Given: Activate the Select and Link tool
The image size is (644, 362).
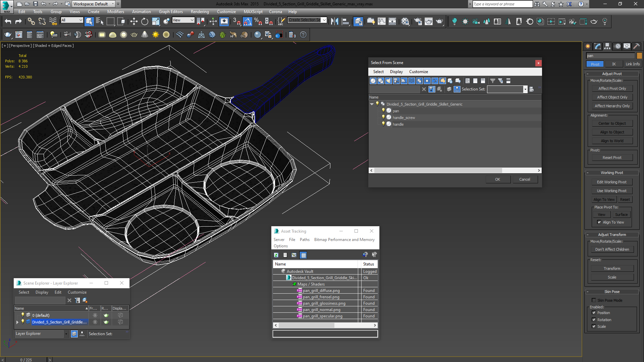Looking at the screenshot, I should click(x=31, y=21).
